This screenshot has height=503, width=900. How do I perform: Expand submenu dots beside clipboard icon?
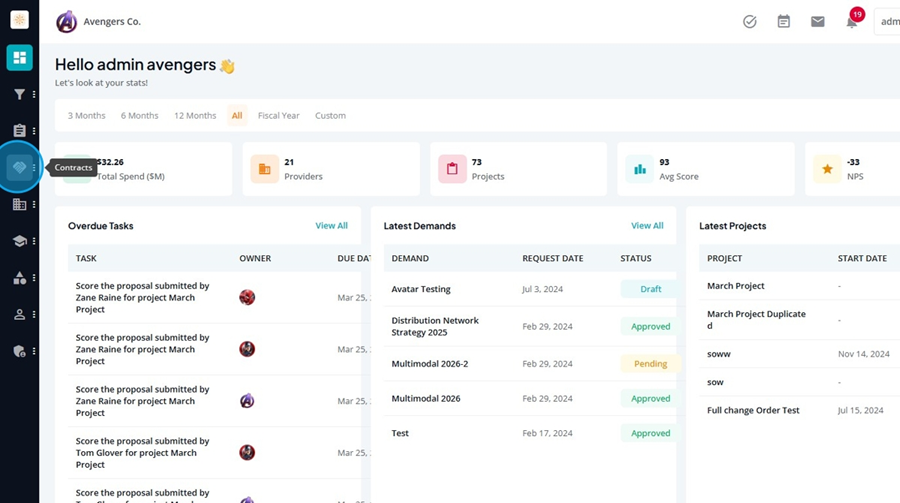pos(34,131)
